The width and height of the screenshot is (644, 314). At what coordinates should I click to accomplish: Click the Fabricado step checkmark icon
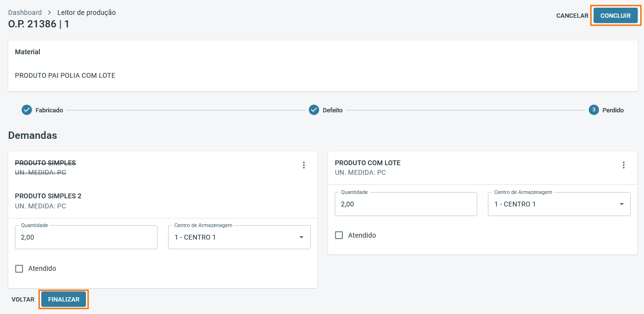[26, 110]
